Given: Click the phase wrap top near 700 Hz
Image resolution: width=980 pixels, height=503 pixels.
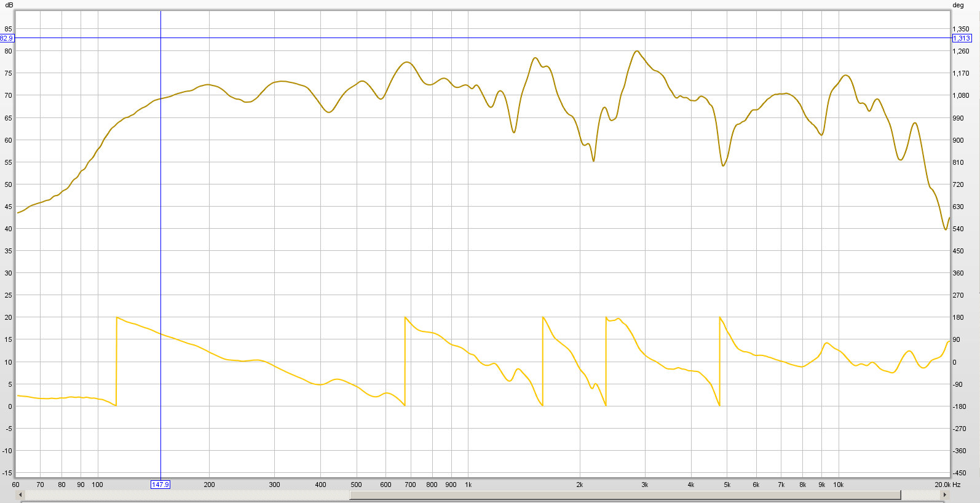Looking at the screenshot, I should point(405,317).
